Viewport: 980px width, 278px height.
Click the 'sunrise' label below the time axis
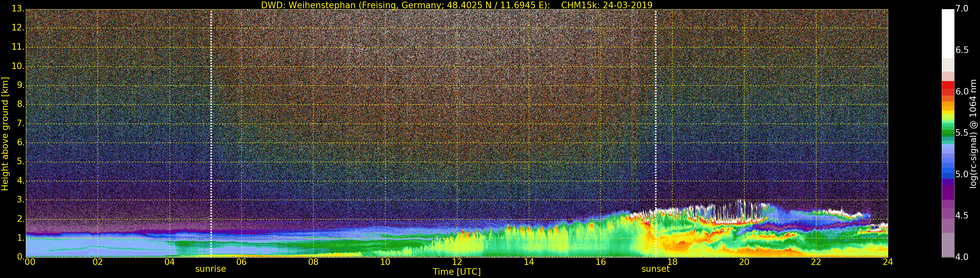pos(211,269)
